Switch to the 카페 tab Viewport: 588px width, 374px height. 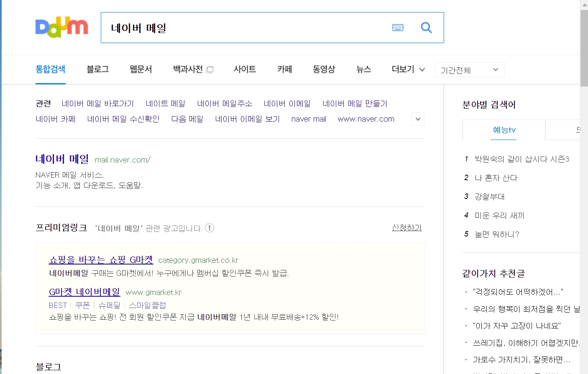point(284,69)
